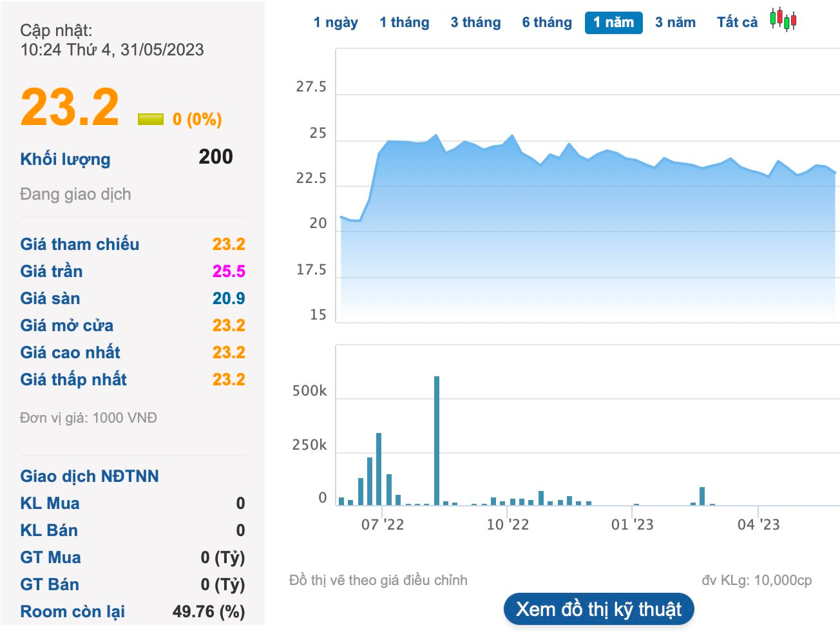The height and width of the screenshot is (634, 840).
Task: Click the update time '10:24 Thứ 4, 31/05/2023'
Action: tap(112, 50)
